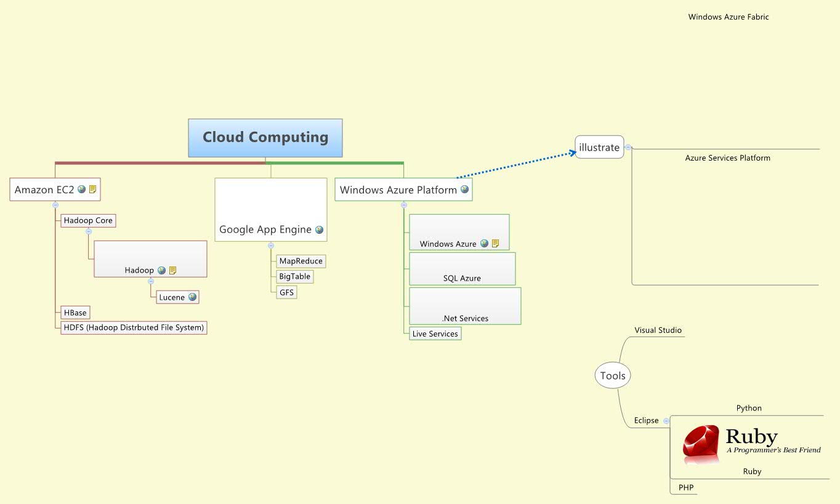
Task: Open the hyperlink globe icon on Amazon EC2
Action: pyautogui.click(x=81, y=190)
